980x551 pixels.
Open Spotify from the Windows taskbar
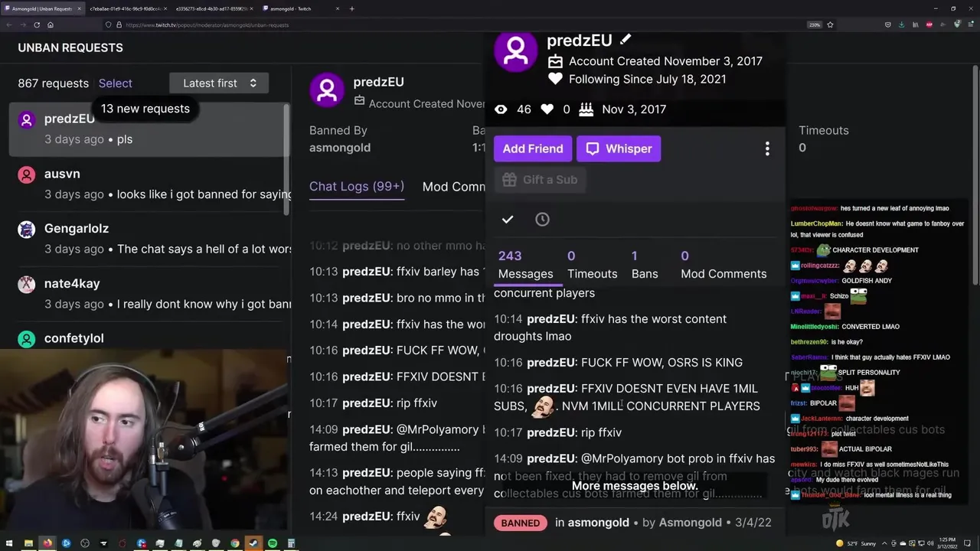point(273,543)
